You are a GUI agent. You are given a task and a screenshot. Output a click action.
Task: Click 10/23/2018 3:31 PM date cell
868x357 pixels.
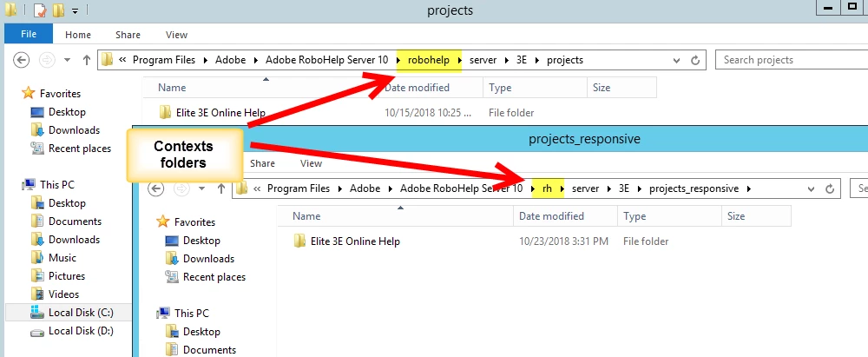tap(563, 241)
